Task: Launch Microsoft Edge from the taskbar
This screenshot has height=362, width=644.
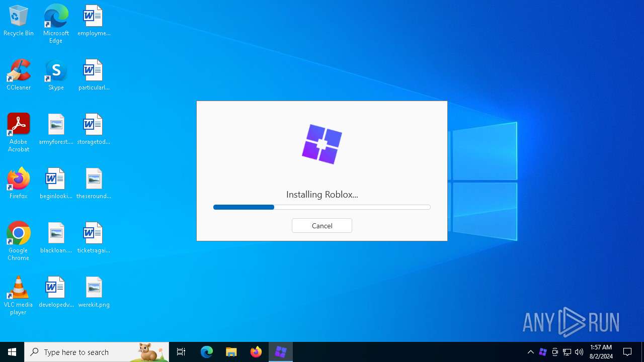Action: (207, 352)
